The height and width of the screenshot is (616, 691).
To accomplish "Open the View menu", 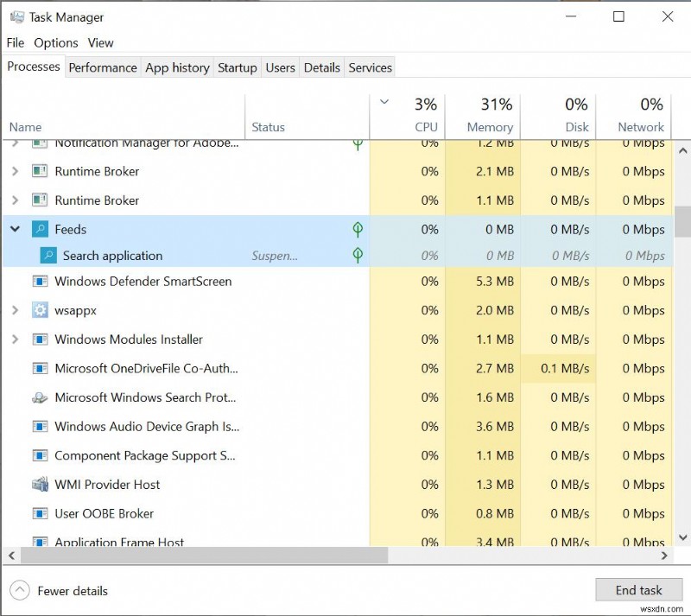I will [x=100, y=43].
